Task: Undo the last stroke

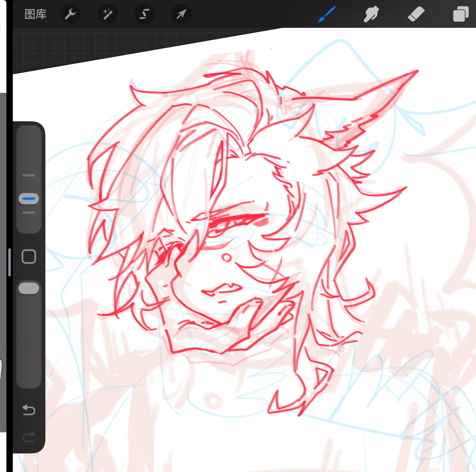Action: pos(29,410)
